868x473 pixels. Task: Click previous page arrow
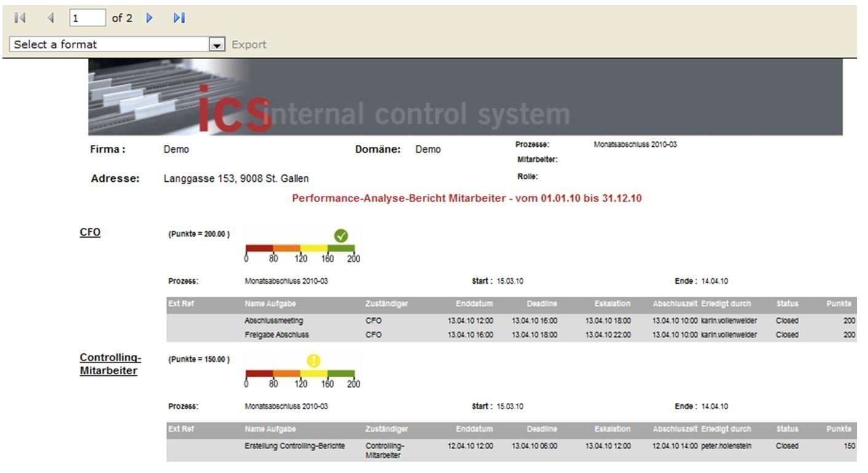tap(50, 18)
